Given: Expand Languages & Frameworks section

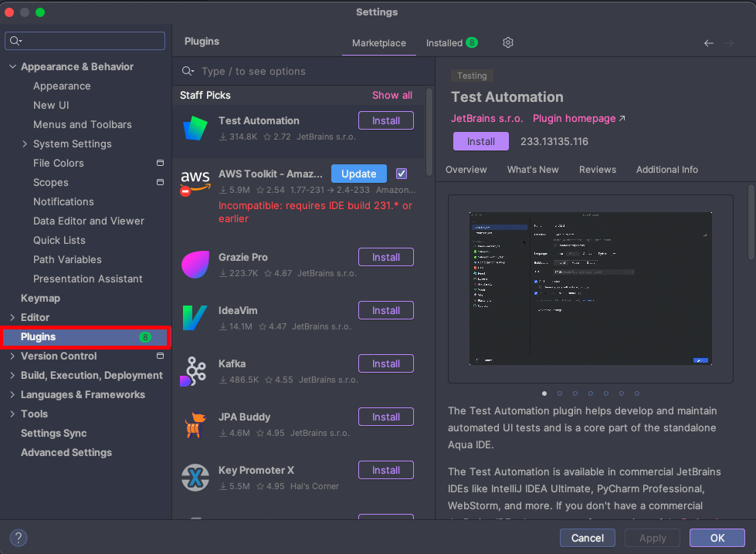Looking at the screenshot, I should (12, 394).
